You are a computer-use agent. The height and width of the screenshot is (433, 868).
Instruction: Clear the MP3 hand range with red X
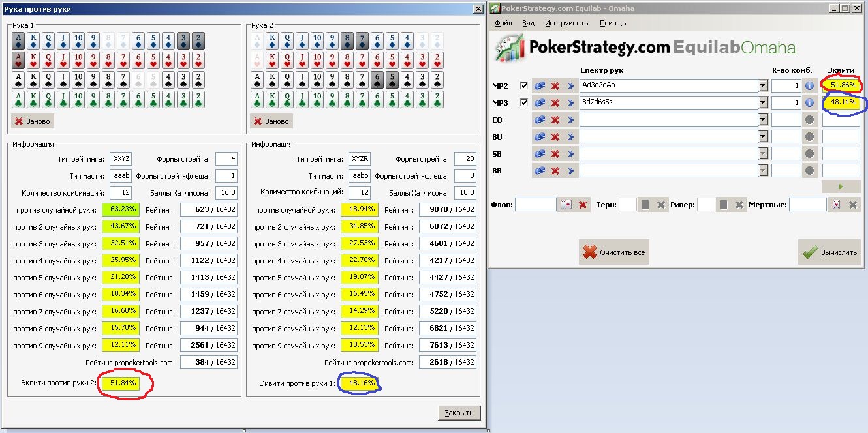(555, 103)
